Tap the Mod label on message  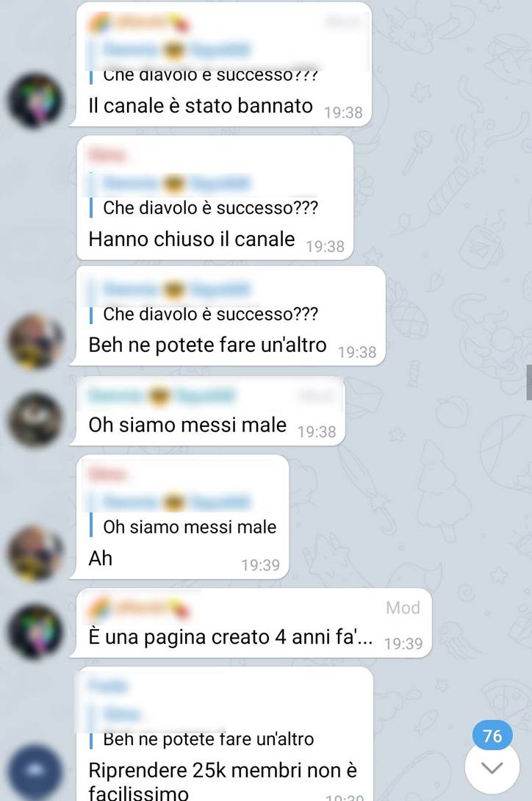[403, 608]
